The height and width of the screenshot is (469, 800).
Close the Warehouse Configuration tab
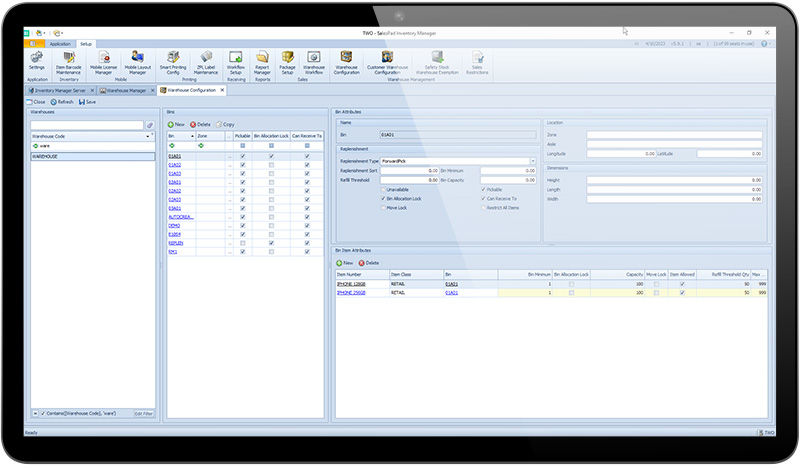(222, 90)
